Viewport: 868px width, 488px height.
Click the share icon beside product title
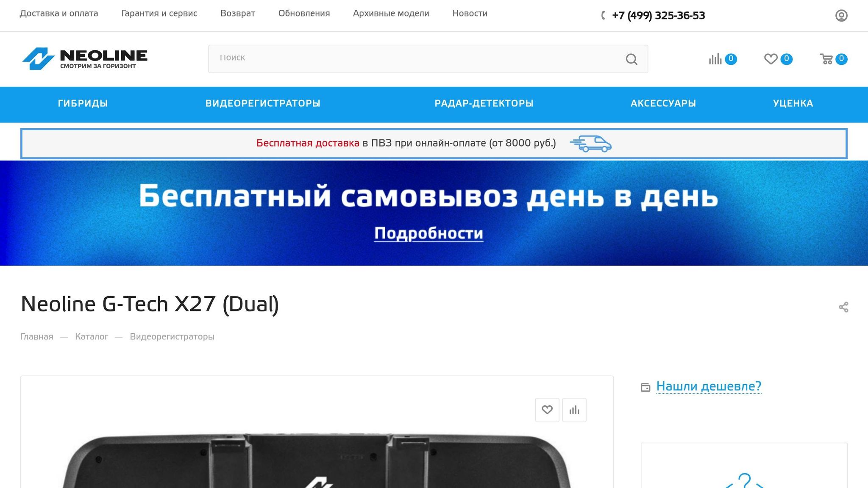(843, 307)
